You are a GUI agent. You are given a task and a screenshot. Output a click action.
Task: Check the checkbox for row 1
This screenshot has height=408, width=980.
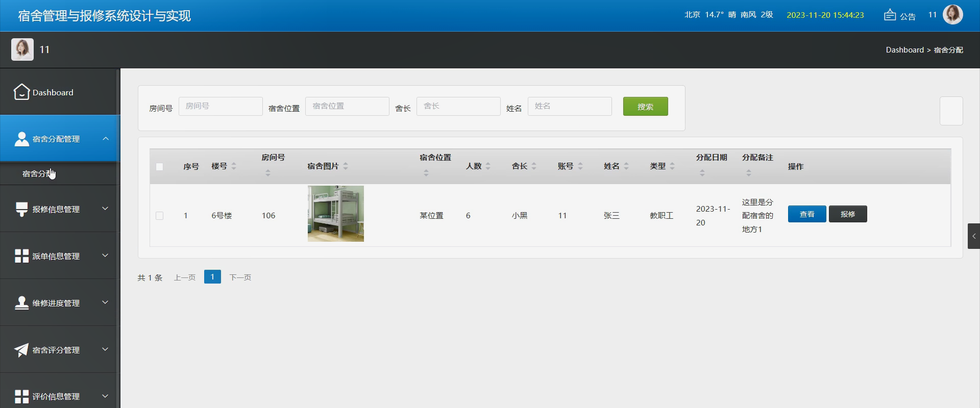tap(159, 216)
